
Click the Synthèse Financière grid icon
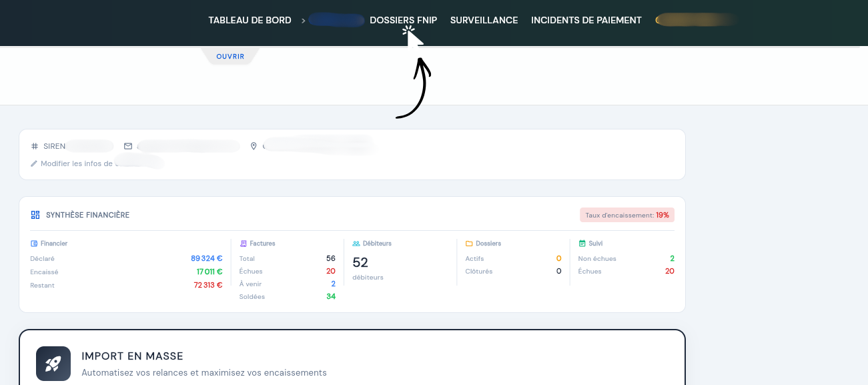(x=35, y=215)
